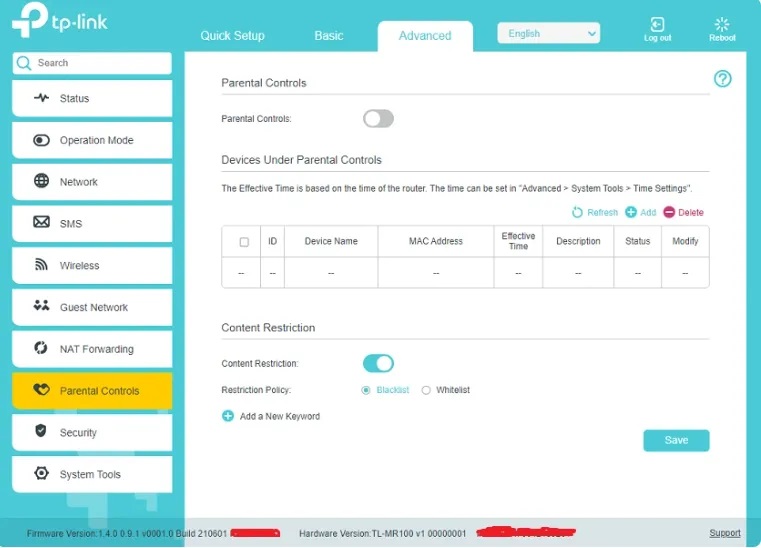
Task: Open the Wireless menu item
Action: (x=92, y=266)
